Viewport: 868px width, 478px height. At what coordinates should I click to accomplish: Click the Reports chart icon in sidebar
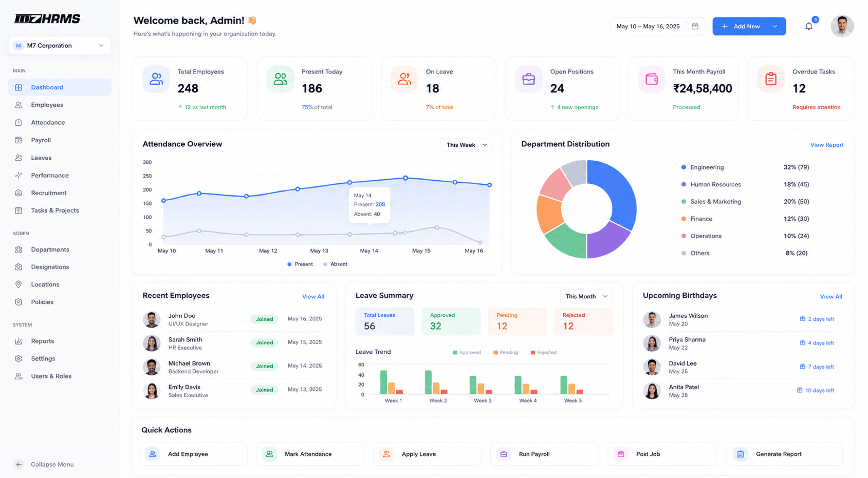[x=19, y=341]
